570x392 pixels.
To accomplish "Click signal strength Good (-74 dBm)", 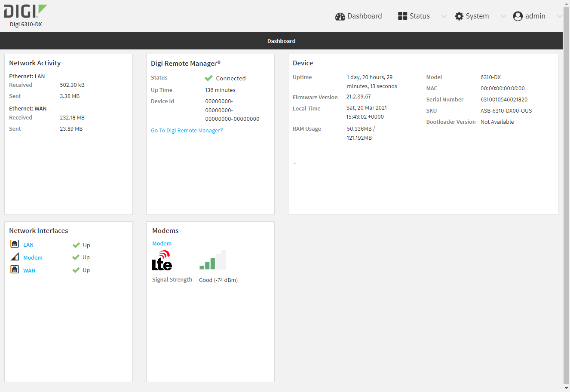I will pyautogui.click(x=218, y=280).
